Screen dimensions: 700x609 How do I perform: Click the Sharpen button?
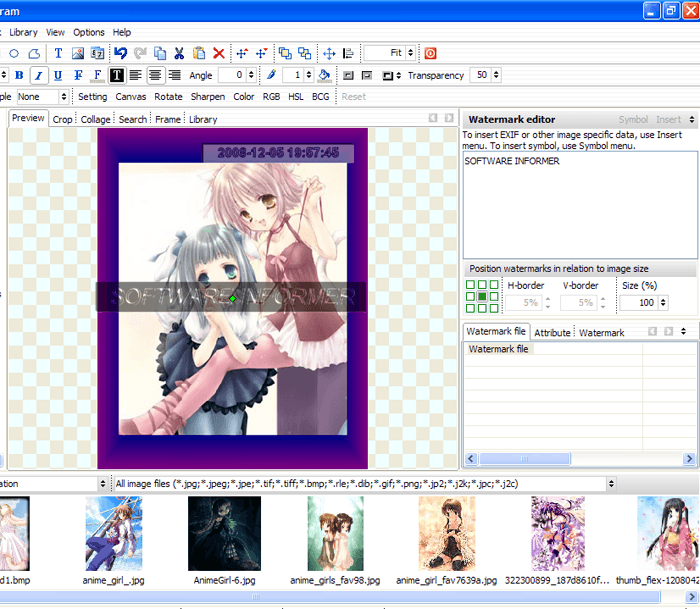coord(208,97)
